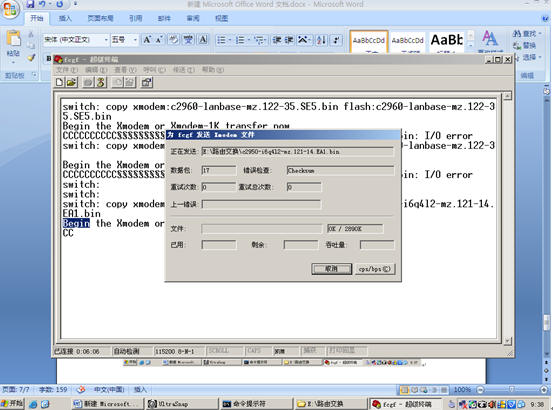Open the 传送(T) menu in HyperTerminal
The height and width of the screenshot is (410, 553).
click(x=183, y=70)
